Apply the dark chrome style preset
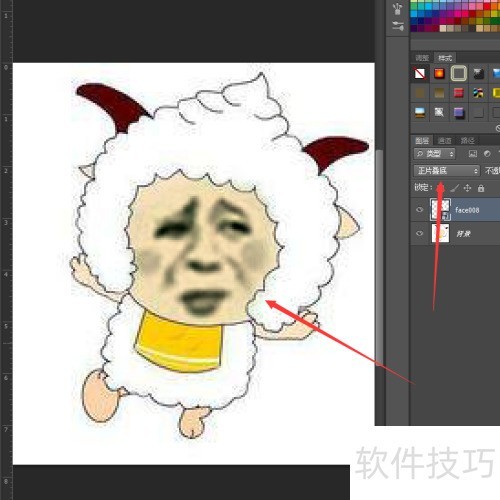 pos(478,73)
